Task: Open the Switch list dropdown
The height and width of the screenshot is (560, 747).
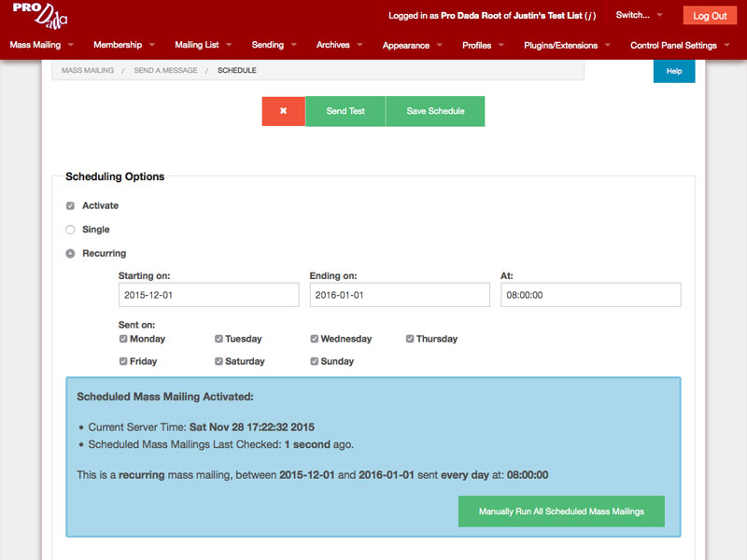Action: 639,15
